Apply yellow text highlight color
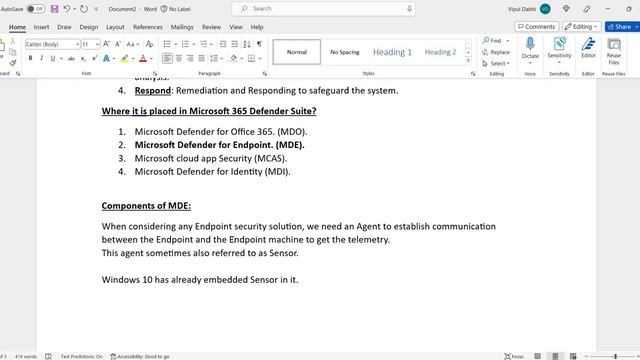This screenshot has height=360, width=640. (125, 58)
